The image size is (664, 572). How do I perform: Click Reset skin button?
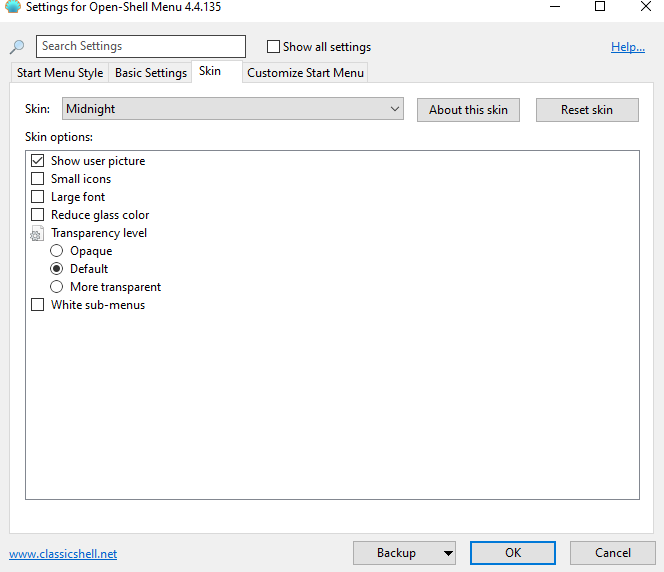pyautogui.click(x=587, y=110)
